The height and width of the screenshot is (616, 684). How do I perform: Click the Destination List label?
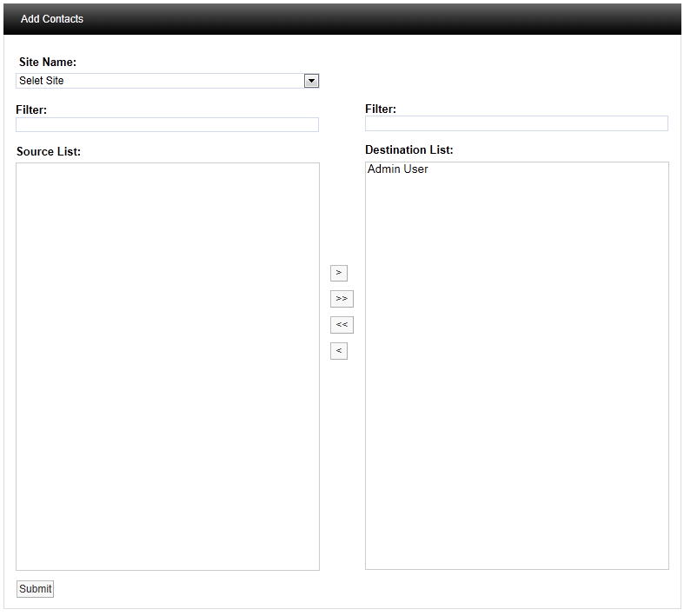(408, 150)
